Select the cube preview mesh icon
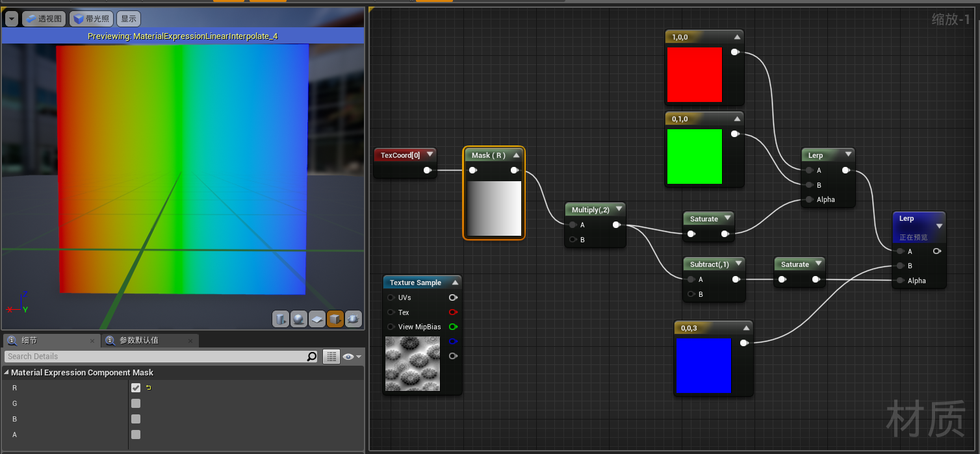Viewport: 980px width, 454px height. pyautogui.click(x=335, y=319)
